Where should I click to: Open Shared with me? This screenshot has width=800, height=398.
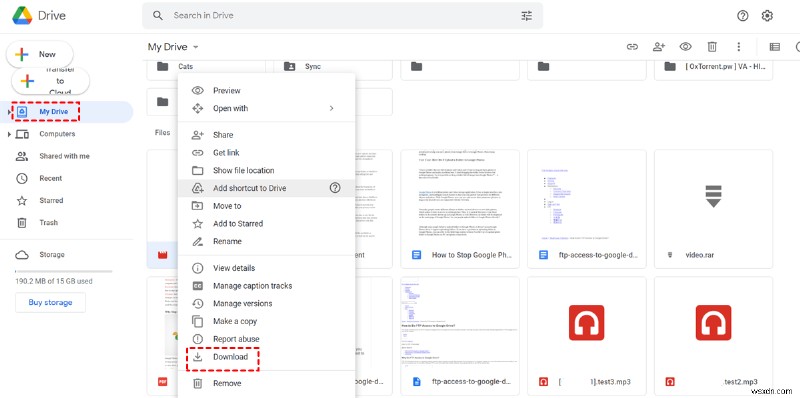point(64,156)
